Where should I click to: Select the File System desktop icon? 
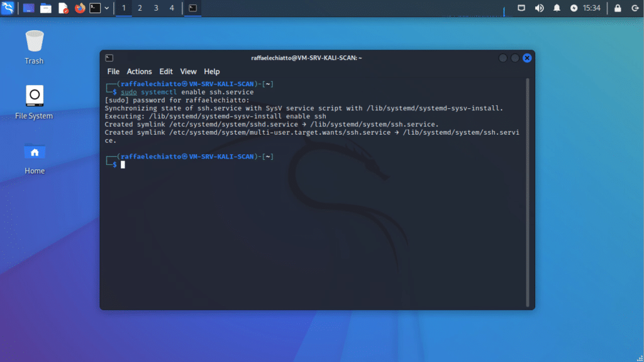34,103
